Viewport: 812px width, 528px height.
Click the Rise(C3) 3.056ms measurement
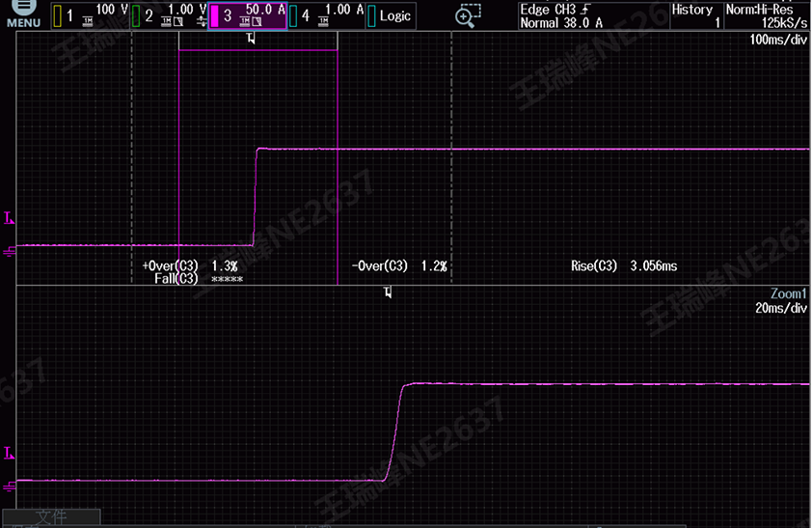click(624, 265)
